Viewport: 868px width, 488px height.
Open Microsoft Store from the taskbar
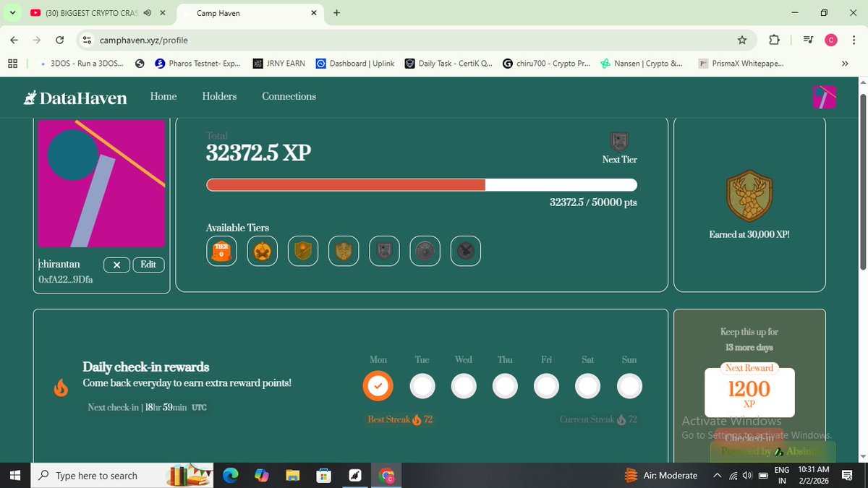324,476
